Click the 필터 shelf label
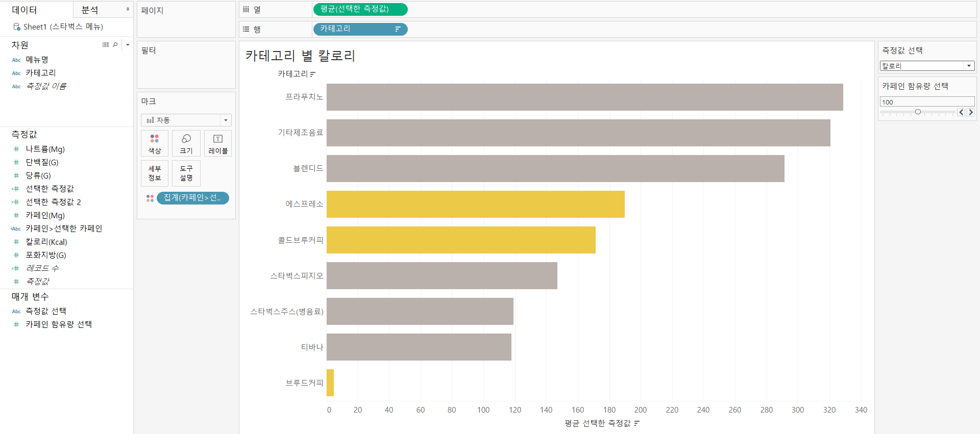Image resolution: width=980 pixels, height=434 pixels. pos(149,50)
